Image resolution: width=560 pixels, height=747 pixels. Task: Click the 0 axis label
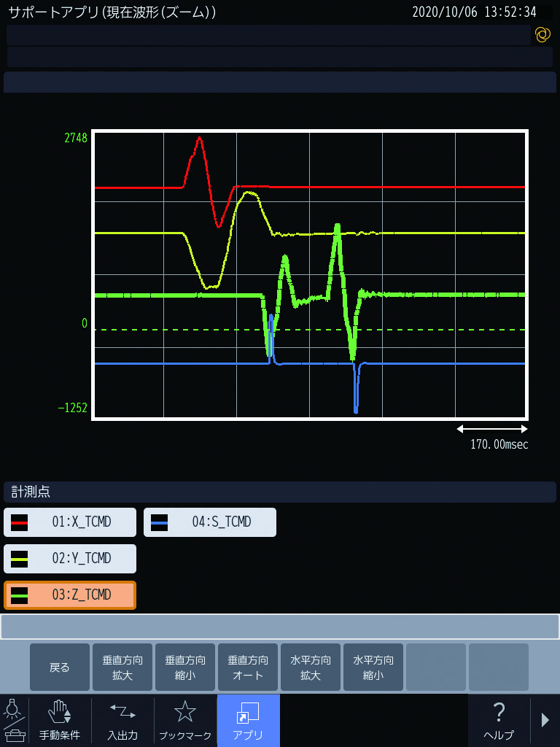85,323
